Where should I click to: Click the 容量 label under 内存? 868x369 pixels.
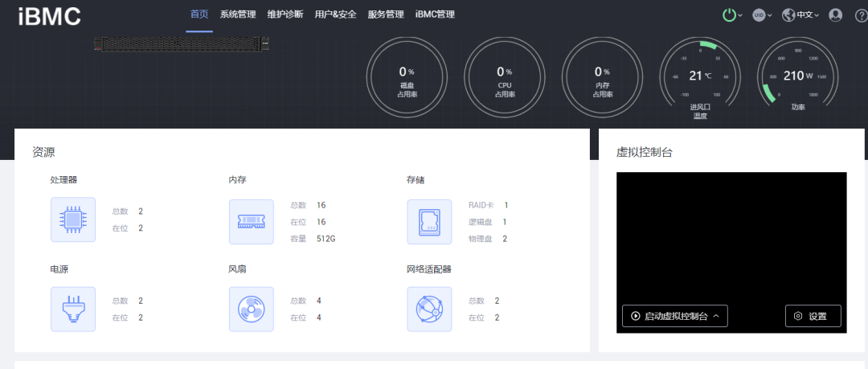tap(298, 239)
